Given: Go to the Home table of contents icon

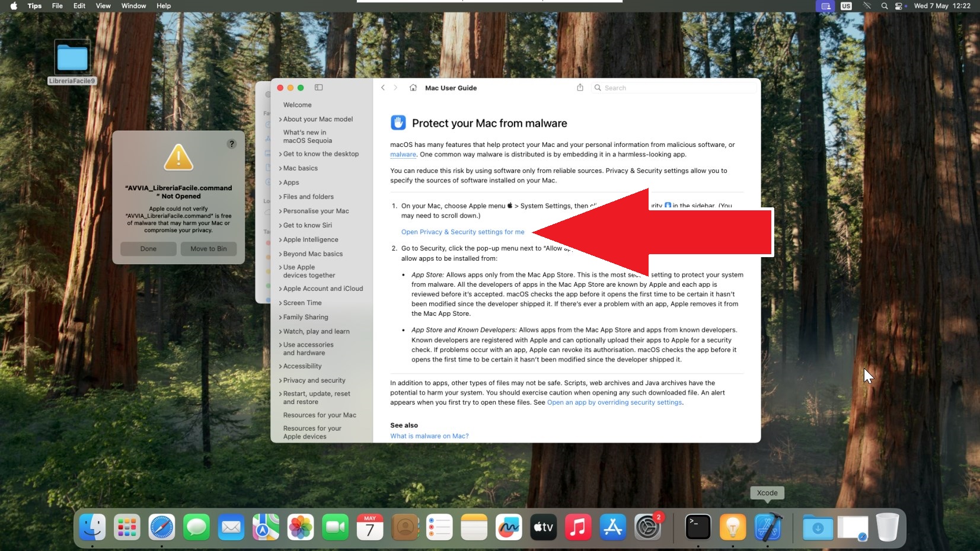Looking at the screenshot, I should click(413, 88).
